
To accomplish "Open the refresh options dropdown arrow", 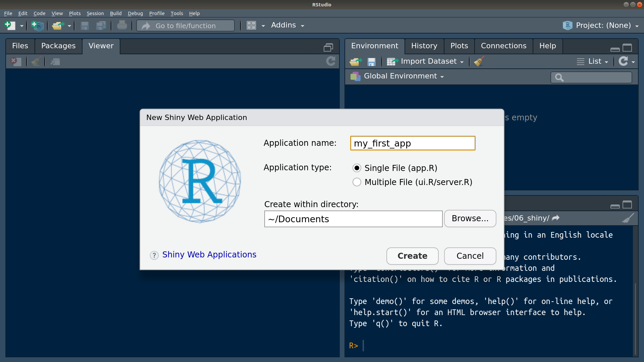I will (x=633, y=62).
